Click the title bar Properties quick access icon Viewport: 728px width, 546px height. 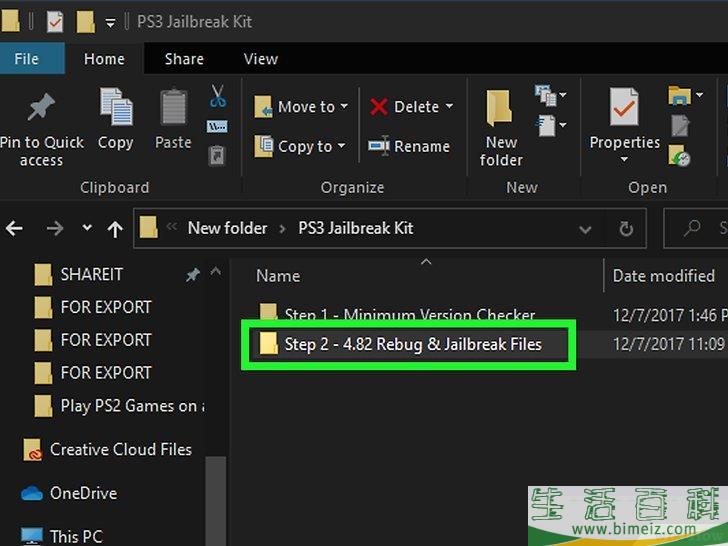(55, 21)
